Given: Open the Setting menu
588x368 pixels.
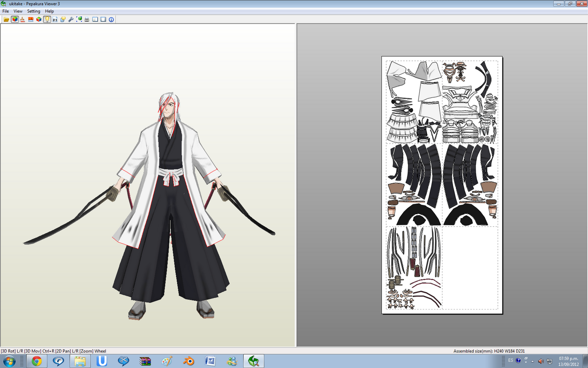Looking at the screenshot, I should pos(33,11).
